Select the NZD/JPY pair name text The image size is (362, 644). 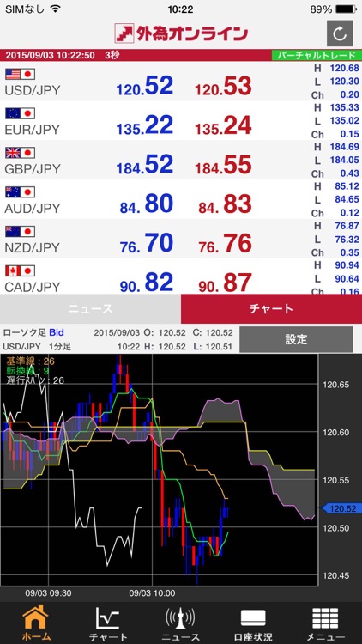[33, 247]
